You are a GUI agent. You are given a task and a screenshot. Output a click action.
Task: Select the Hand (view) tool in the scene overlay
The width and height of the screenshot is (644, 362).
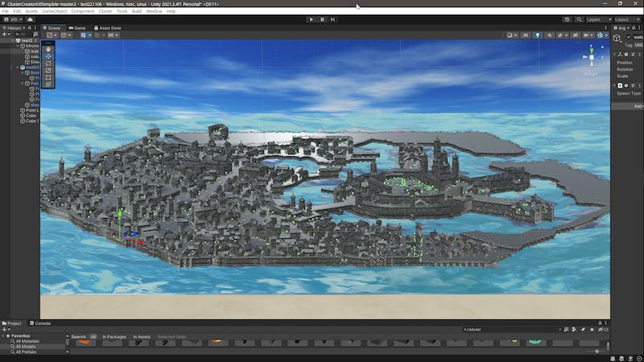[48, 49]
